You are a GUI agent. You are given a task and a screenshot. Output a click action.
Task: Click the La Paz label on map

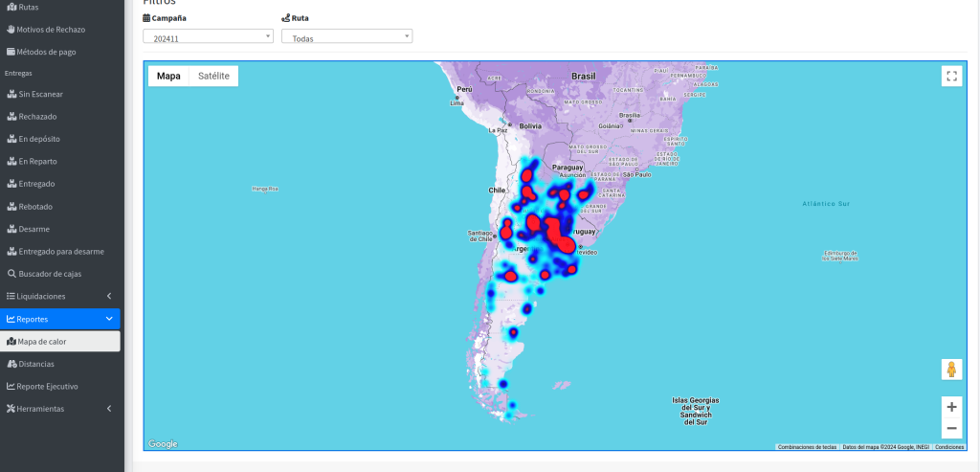point(498,130)
